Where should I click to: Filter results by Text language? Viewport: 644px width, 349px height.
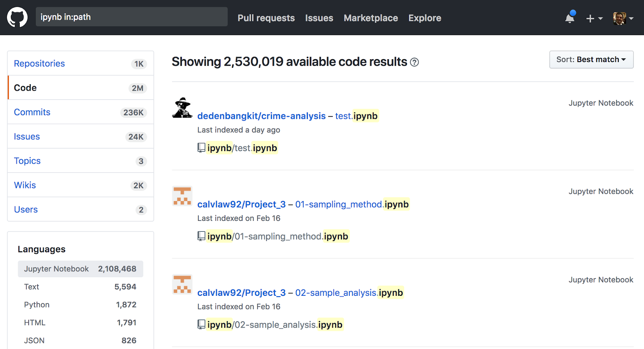click(80, 287)
